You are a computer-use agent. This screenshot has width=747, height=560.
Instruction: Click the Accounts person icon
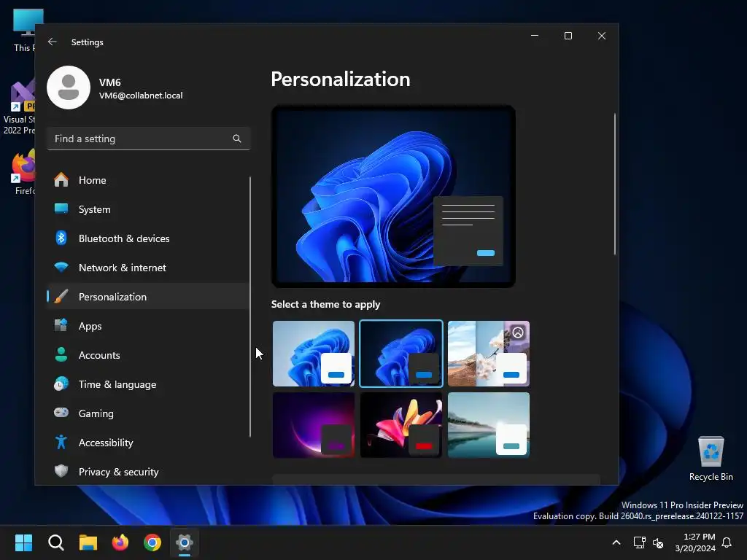point(61,355)
